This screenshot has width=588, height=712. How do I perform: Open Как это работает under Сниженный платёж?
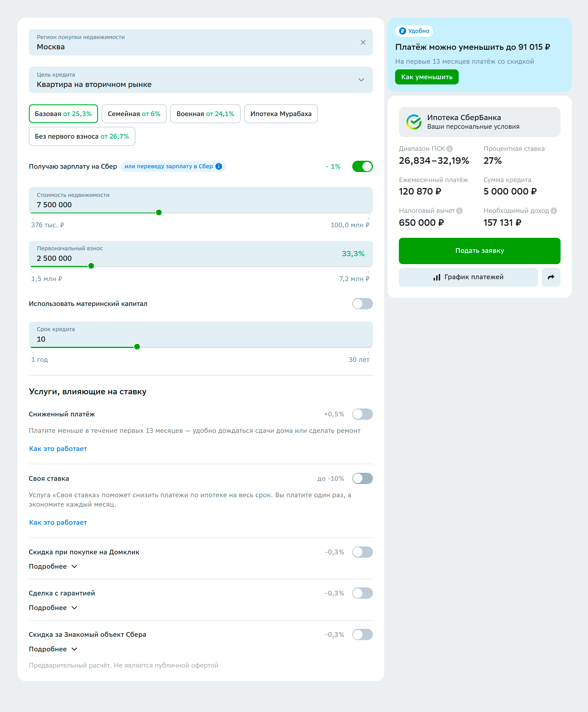pos(58,449)
